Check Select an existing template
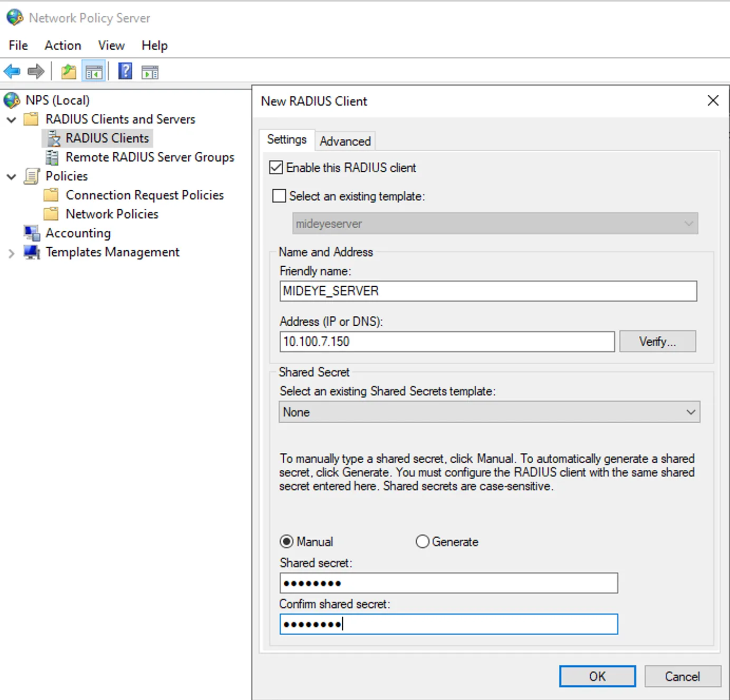 (x=279, y=196)
